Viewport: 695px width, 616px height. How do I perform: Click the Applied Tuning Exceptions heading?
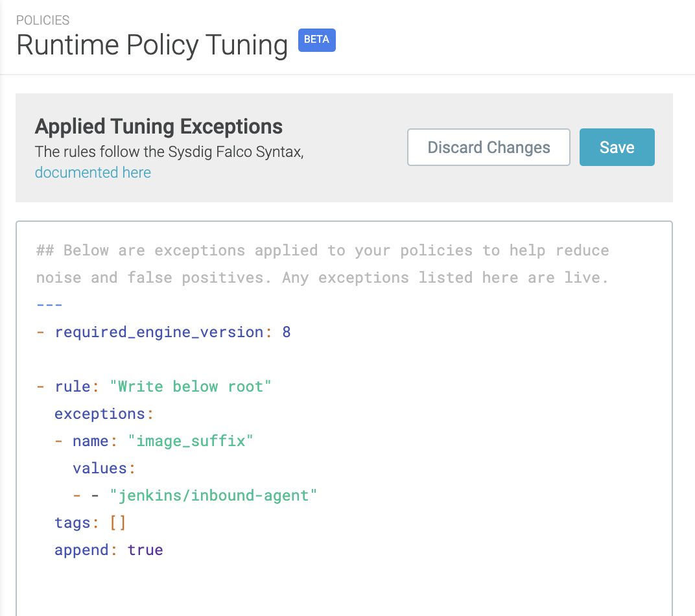159,126
